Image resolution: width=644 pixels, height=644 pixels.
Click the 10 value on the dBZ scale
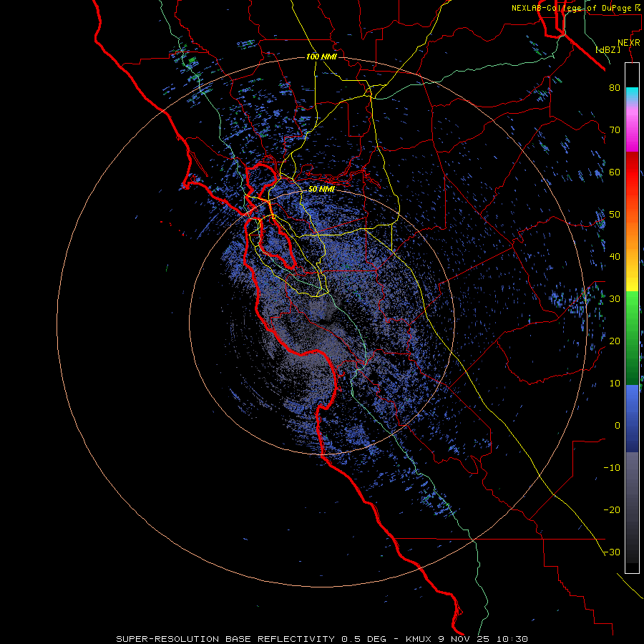[x=615, y=384]
